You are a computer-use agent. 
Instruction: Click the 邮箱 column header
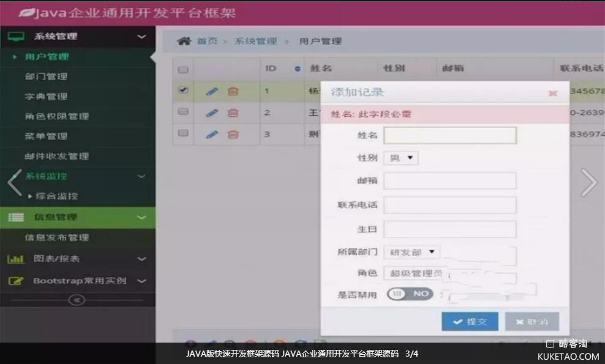pyautogui.click(x=453, y=69)
